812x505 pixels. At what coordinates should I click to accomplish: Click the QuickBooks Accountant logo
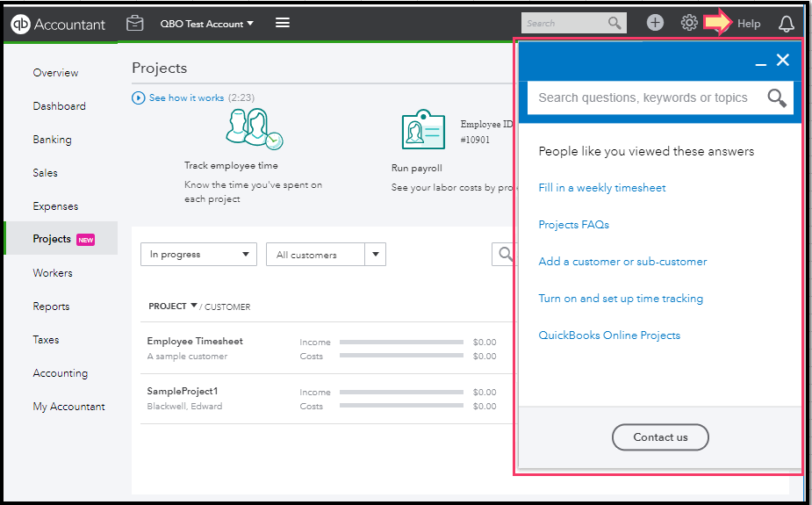(58, 24)
